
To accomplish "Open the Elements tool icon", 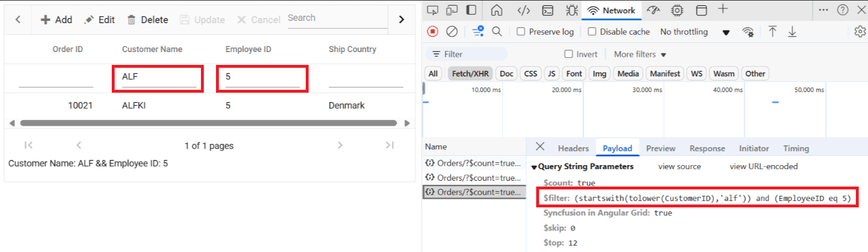I will click(523, 10).
